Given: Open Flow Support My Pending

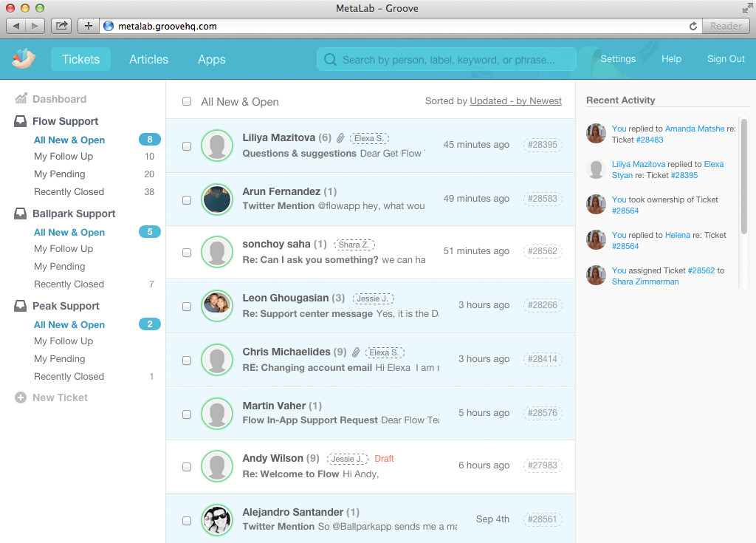Looking at the screenshot, I should pyautogui.click(x=59, y=174).
